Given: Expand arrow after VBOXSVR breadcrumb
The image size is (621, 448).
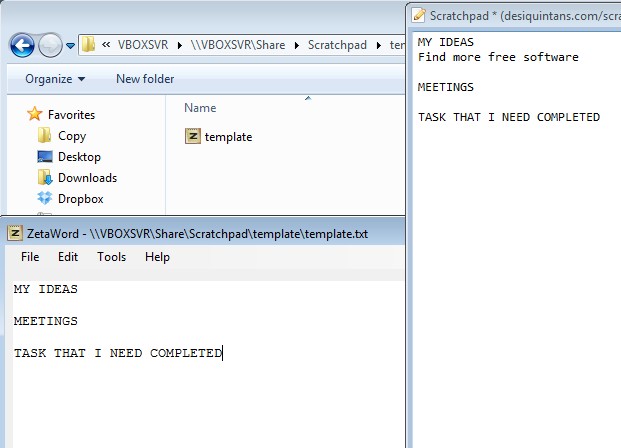Looking at the screenshot, I should tap(180, 46).
